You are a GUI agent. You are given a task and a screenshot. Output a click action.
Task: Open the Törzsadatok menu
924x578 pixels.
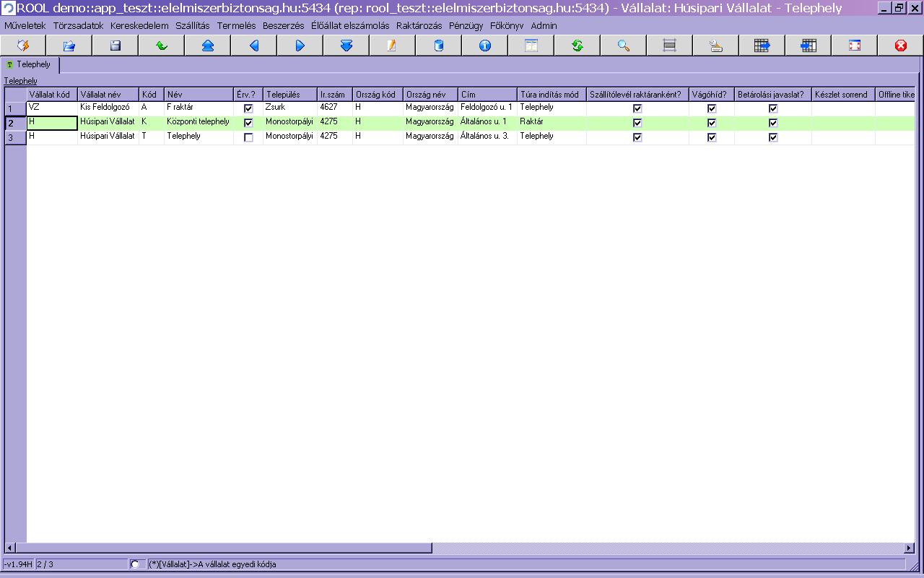(x=78, y=25)
